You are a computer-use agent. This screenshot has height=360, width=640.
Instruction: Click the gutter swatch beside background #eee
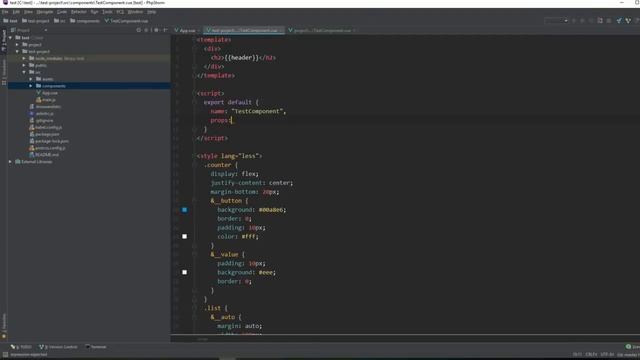point(184,272)
